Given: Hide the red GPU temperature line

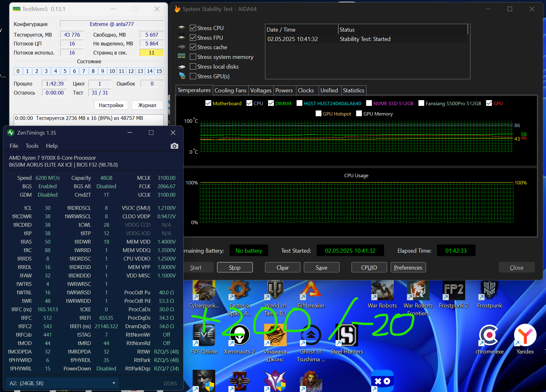Looking at the screenshot, I should coord(489,103).
